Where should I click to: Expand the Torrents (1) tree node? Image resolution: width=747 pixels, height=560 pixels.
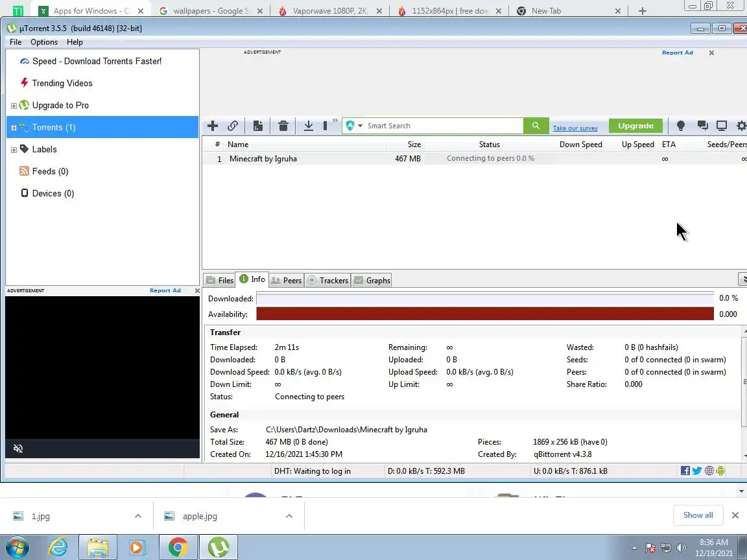pyautogui.click(x=14, y=128)
